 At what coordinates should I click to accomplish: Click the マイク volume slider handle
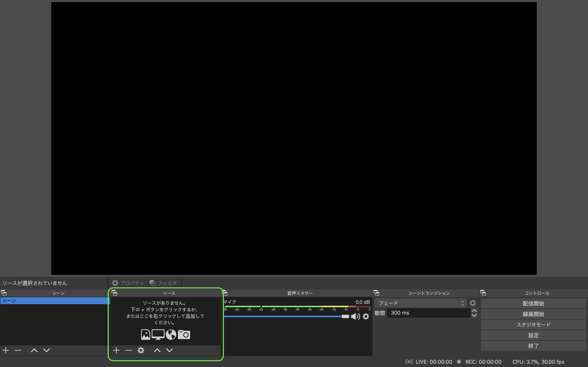(345, 316)
